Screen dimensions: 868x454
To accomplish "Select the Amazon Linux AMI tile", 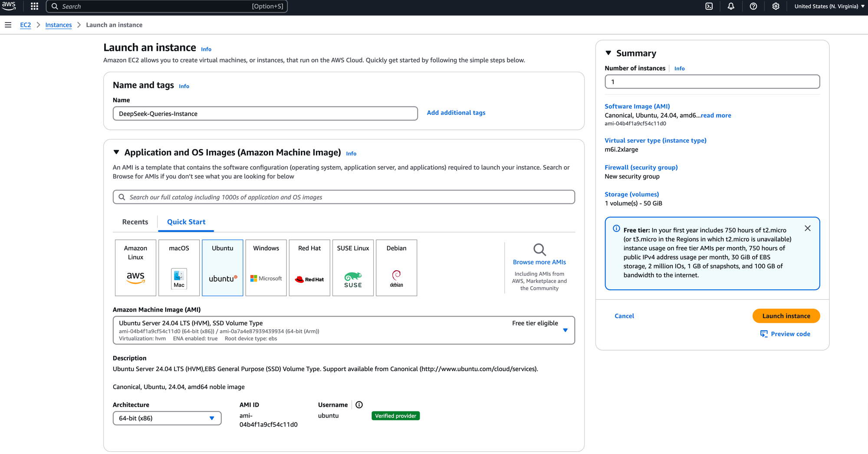I will [x=135, y=268].
